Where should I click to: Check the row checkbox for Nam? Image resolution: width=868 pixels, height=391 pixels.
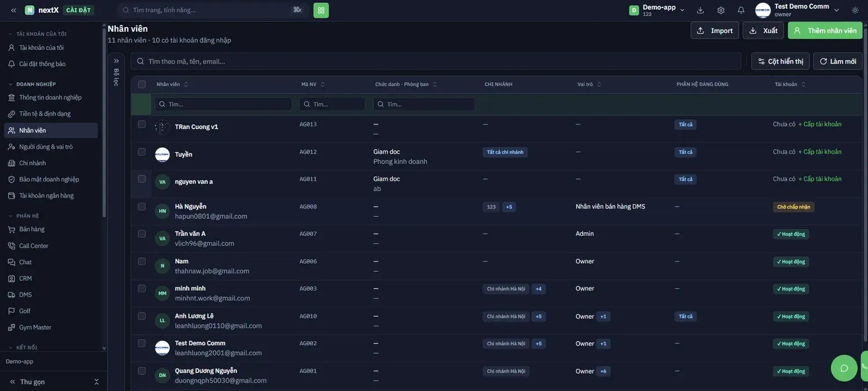point(142,261)
